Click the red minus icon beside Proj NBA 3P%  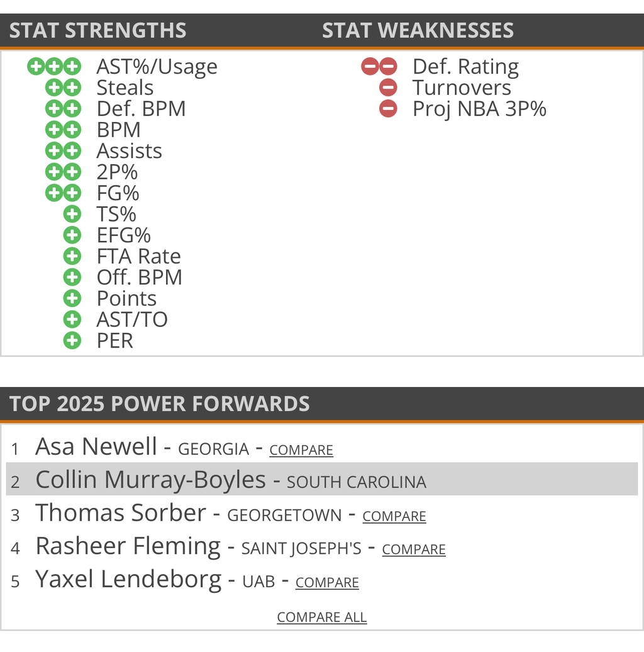[388, 109]
